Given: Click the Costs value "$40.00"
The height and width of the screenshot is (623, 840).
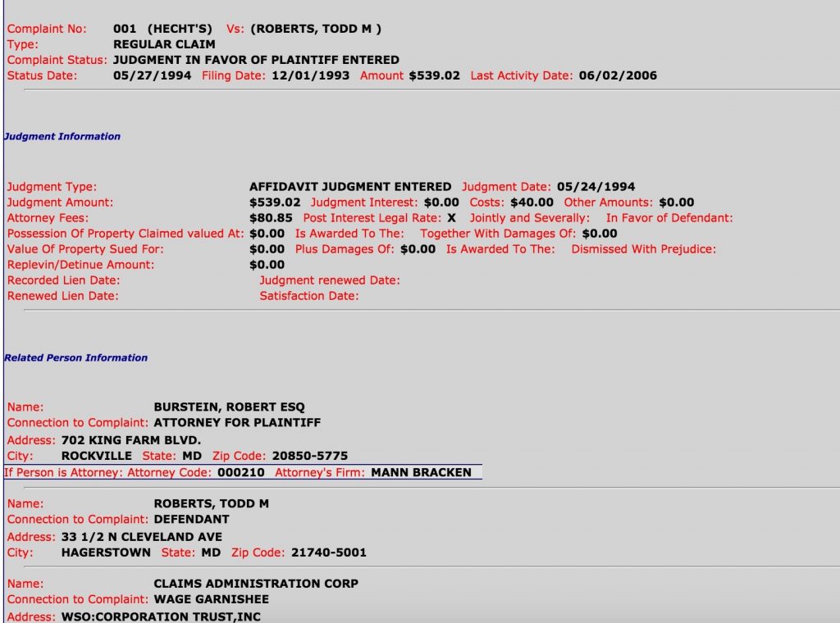Looking at the screenshot, I should 532,202.
